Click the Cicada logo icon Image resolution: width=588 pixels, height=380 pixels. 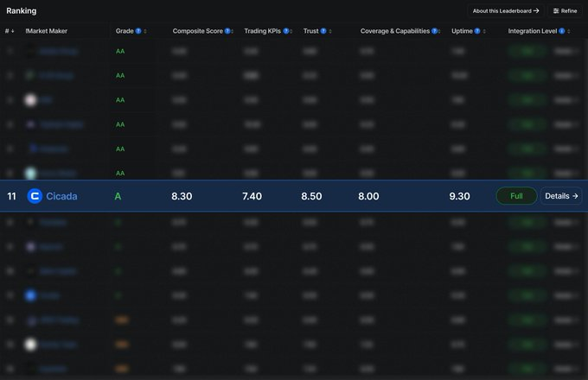35,196
